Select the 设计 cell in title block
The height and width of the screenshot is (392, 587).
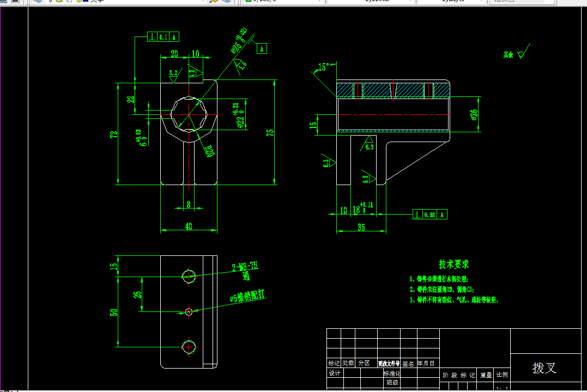point(335,373)
